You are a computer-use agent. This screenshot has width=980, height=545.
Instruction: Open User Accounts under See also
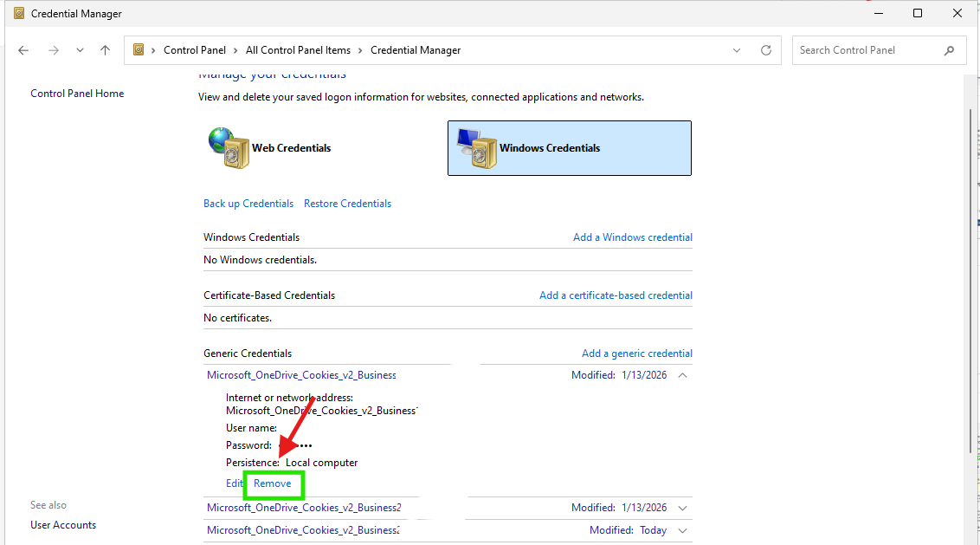click(63, 525)
